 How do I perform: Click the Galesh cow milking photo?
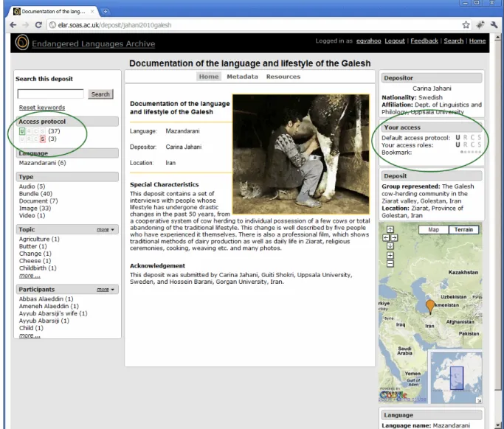301,154
